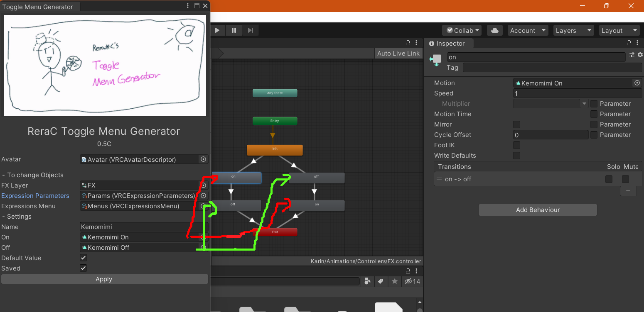The image size is (644, 312).
Task: Enable the Write Defaults checkbox
Action: [x=516, y=156]
